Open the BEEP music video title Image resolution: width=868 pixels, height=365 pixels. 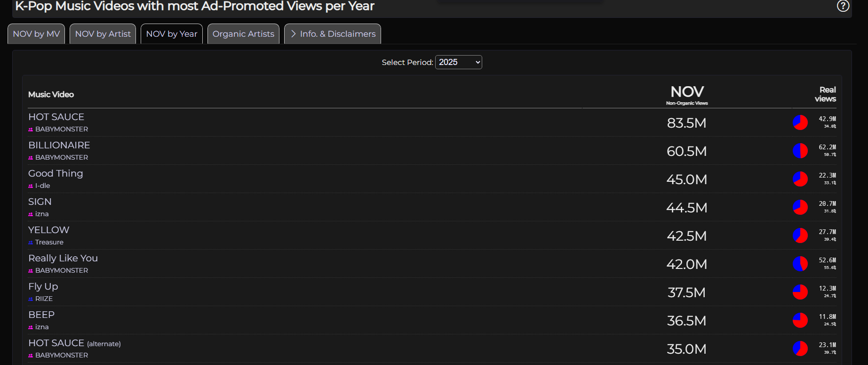pyautogui.click(x=41, y=315)
